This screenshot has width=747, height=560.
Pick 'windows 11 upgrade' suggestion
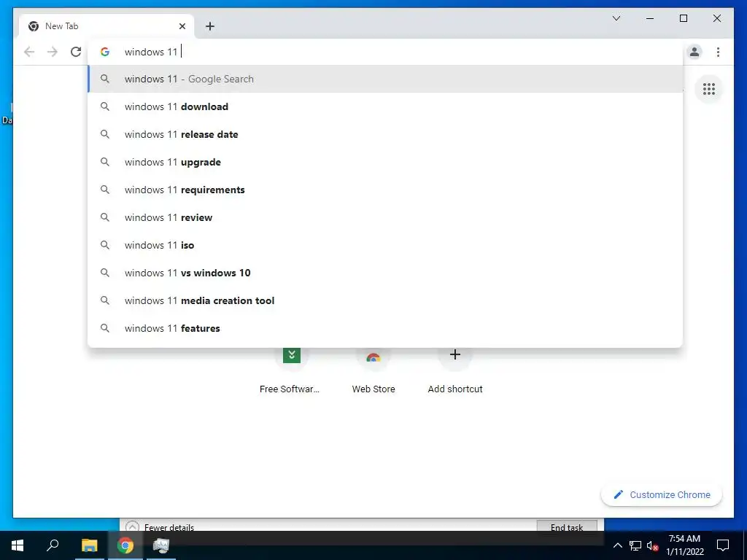(x=385, y=162)
